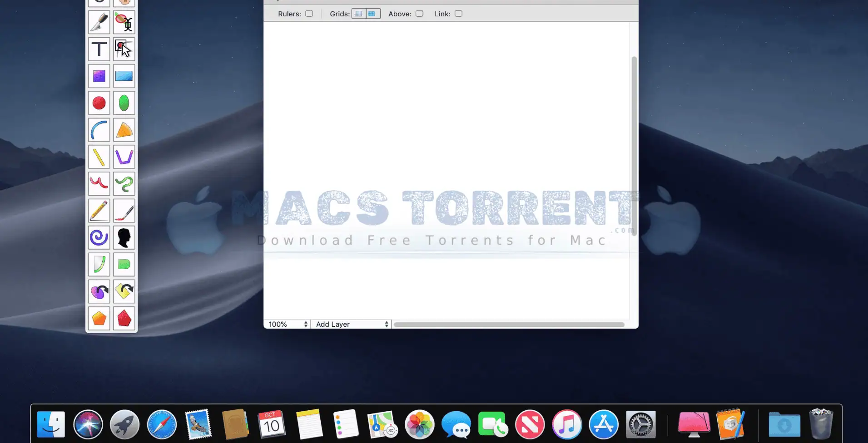This screenshot has height=443, width=868.
Task: Select the purple square shape tool
Action: click(99, 76)
